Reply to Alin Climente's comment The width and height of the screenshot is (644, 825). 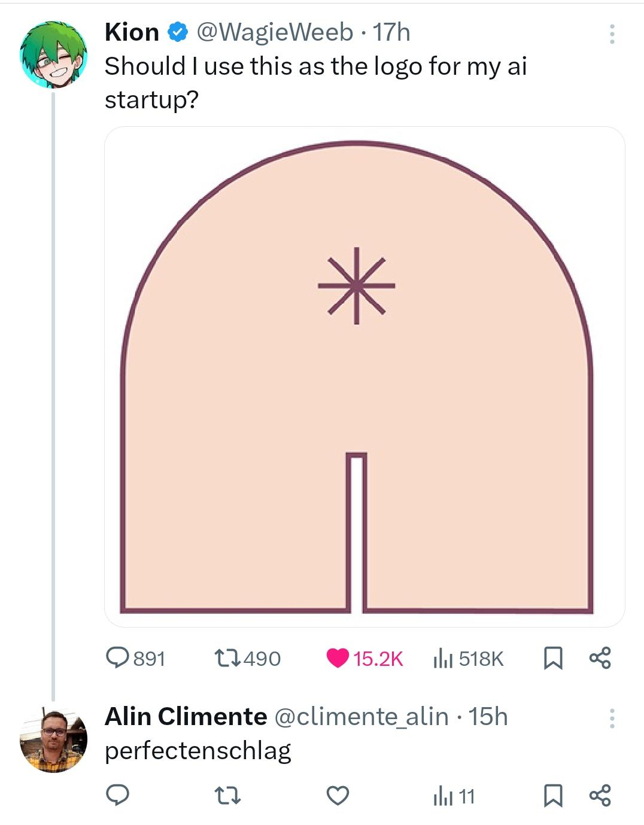pyautogui.click(x=118, y=795)
